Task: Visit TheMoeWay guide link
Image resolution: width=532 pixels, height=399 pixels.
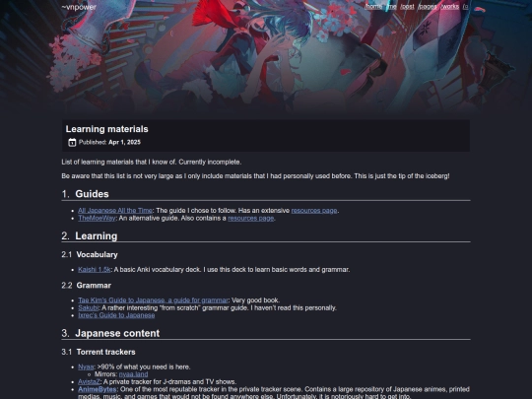Action: click(97, 218)
